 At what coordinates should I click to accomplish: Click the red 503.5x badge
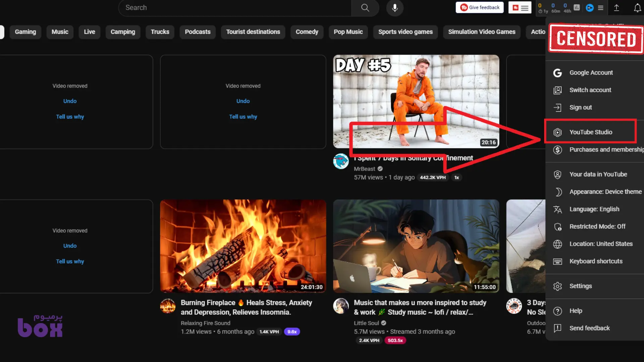click(395, 341)
